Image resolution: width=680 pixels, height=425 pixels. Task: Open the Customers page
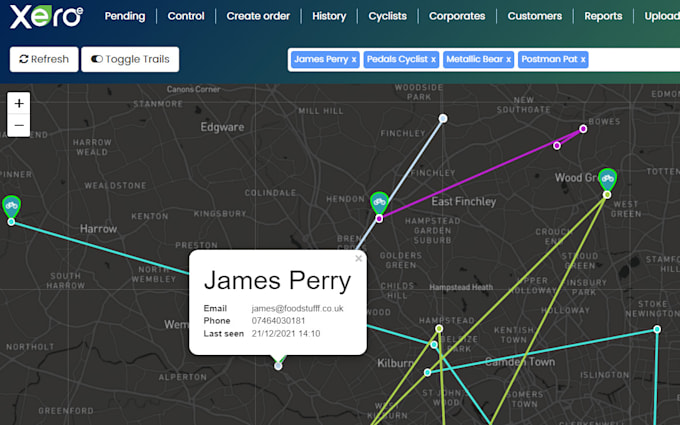[535, 16]
